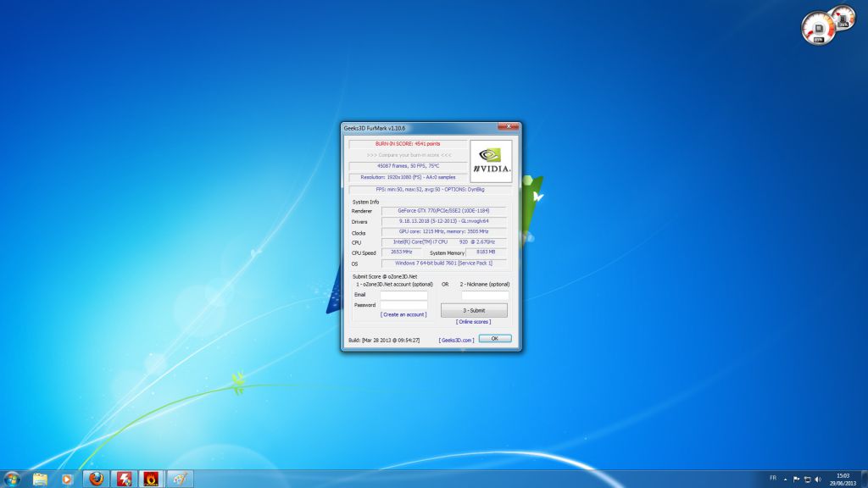Open the Action Center flag icon
The width and height of the screenshot is (868, 488).
click(x=796, y=480)
